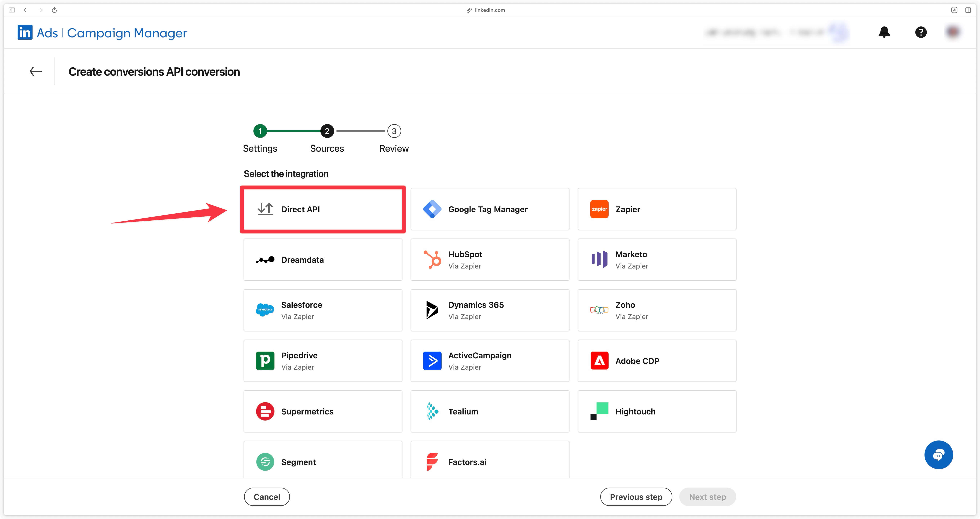Pick the Dynamics 365 label

click(x=476, y=305)
